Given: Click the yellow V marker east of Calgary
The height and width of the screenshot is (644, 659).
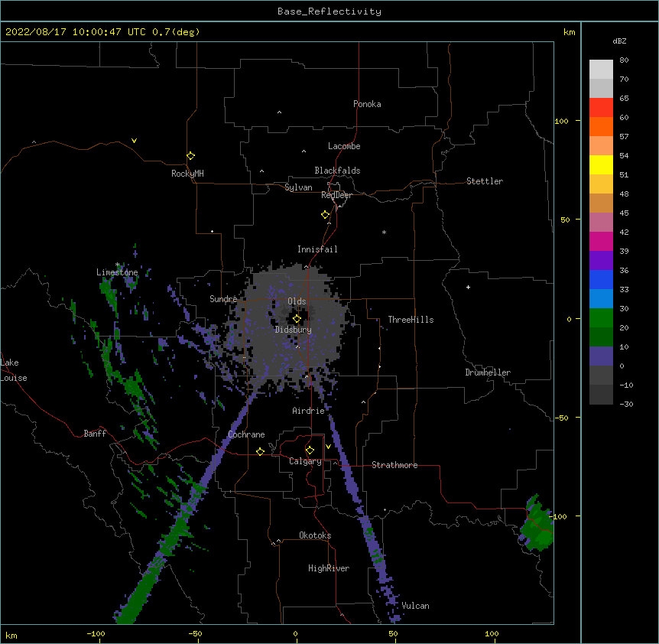Looking at the screenshot, I should pos(328,447).
